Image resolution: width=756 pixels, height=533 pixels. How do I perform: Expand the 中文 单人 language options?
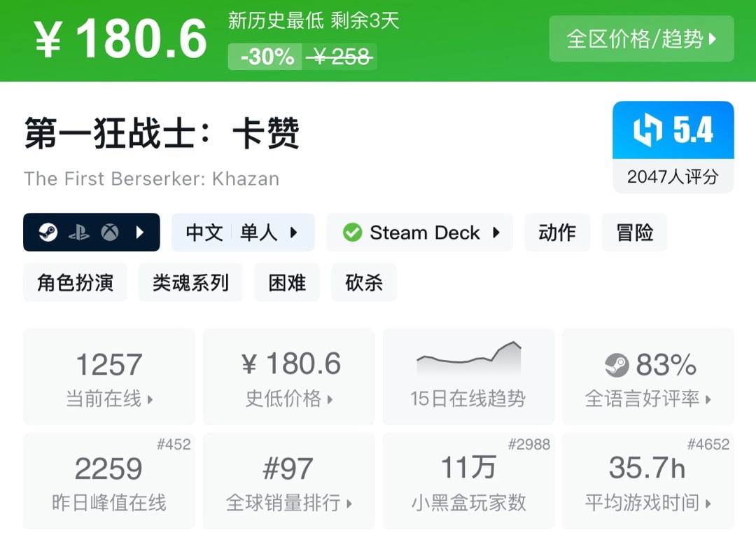pyautogui.click(x=243, y=233)
